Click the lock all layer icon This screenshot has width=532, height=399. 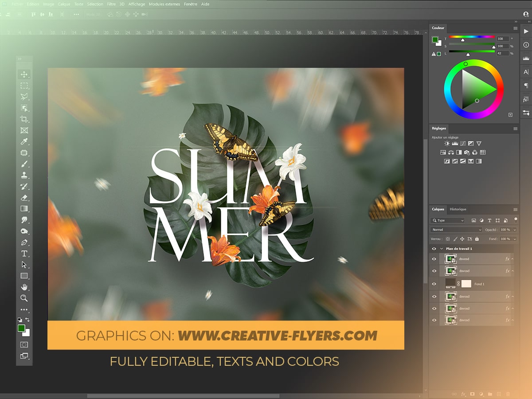pos(477,239)
